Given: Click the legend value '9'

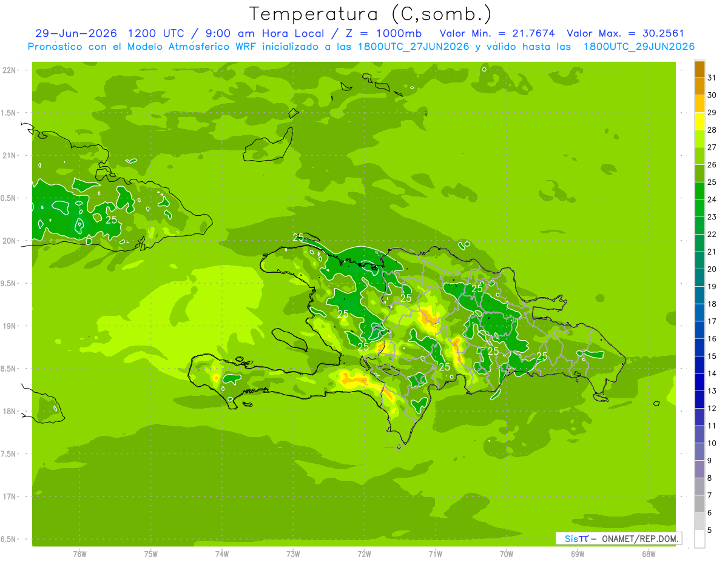Looking at the screenshot, I should click(x=710, y=461).
